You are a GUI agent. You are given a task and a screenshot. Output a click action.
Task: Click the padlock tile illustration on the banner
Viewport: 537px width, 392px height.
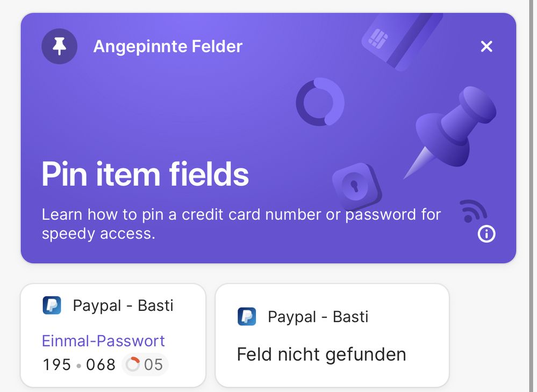(356, 187)
